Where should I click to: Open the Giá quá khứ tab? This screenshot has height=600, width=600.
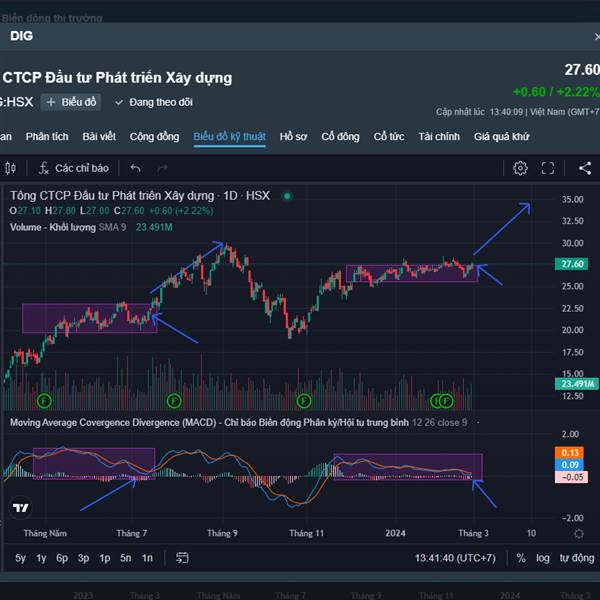[x=501, y=137]
